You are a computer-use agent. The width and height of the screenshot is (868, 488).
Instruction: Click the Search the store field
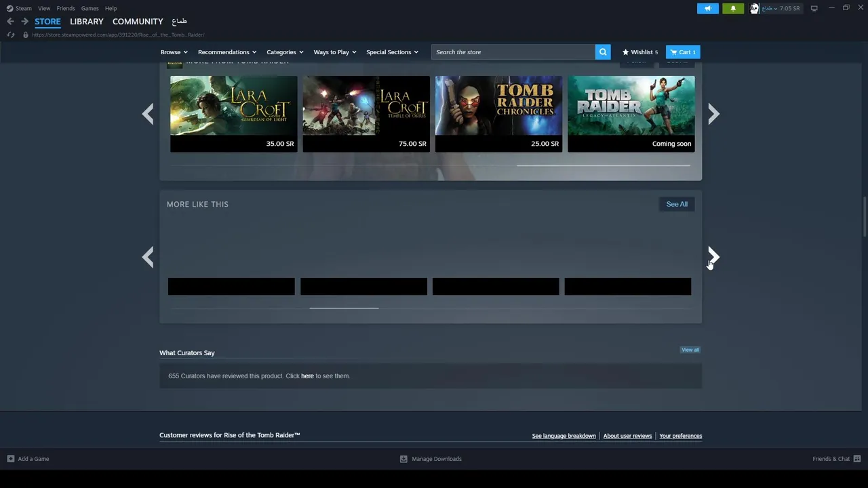[x=513, y=52]
